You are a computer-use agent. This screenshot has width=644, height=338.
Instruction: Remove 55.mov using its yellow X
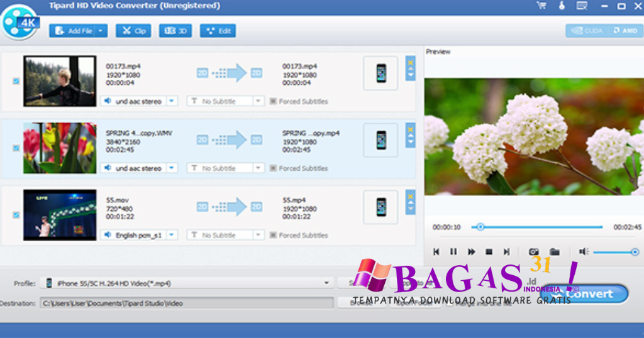pos(410,197)
